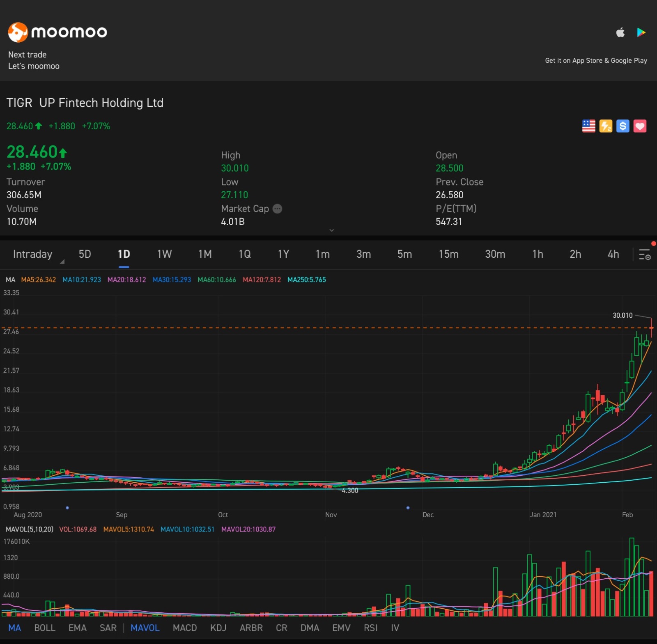Click the TIGR UP Fintech Holding Ltd title
Screen dimensions: 657x644
tap(85, 103)
